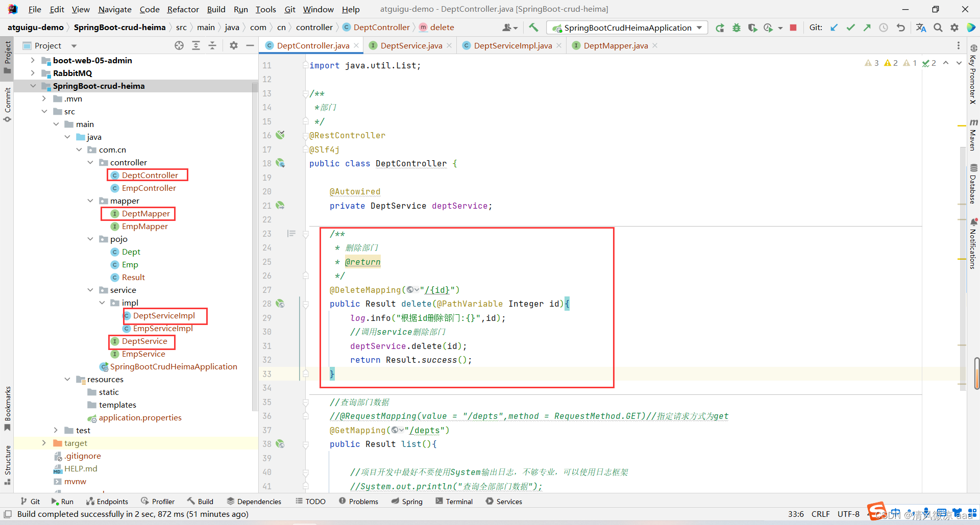Open the Services tool window
The image size is (980, 525).
(504, 502)
